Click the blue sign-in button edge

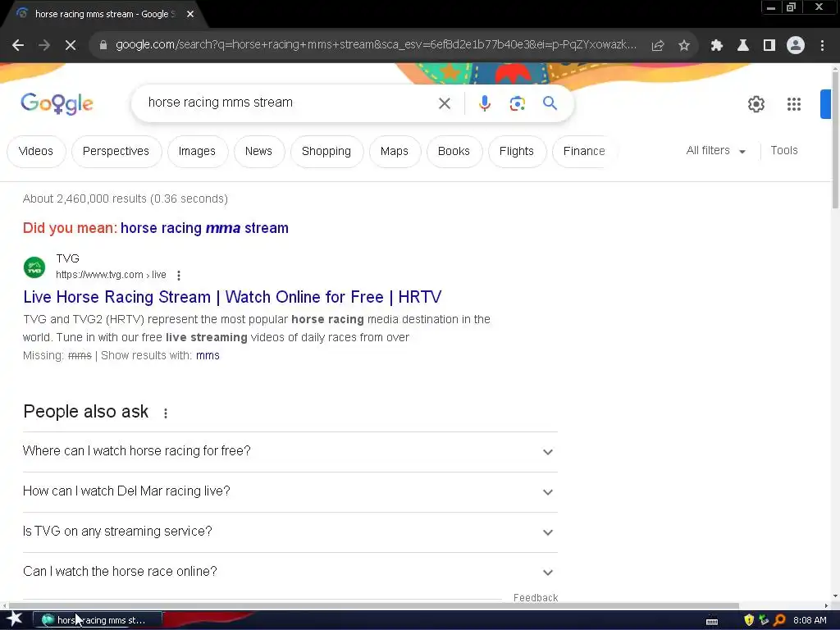coord(825,104)
